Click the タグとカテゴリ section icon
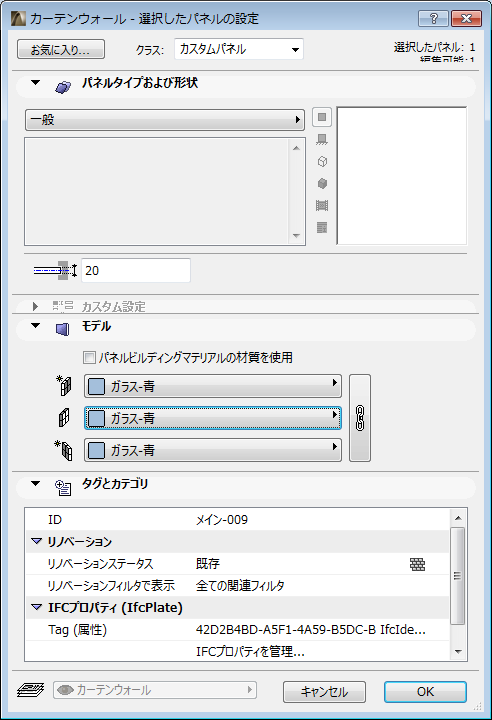The height and width of the screenshot is (720, 492). tap(63, 488)
